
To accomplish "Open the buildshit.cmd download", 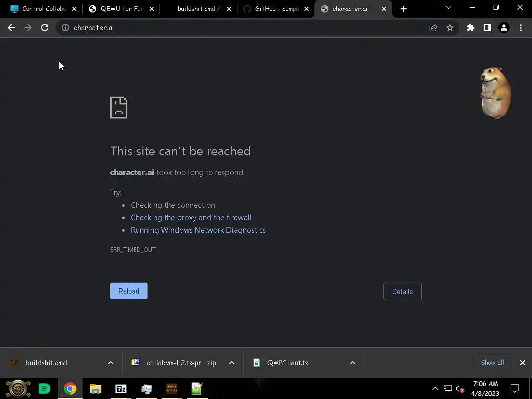I will [x=46, y=363].
